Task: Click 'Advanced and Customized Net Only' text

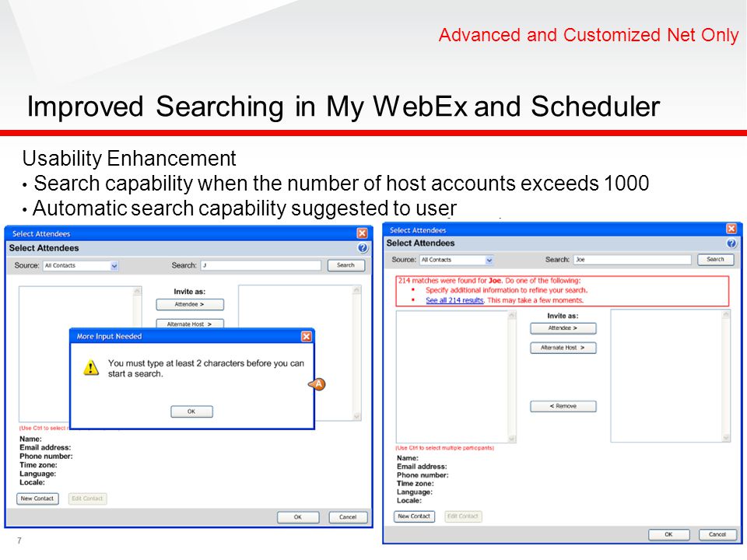Action: [589, 35]
